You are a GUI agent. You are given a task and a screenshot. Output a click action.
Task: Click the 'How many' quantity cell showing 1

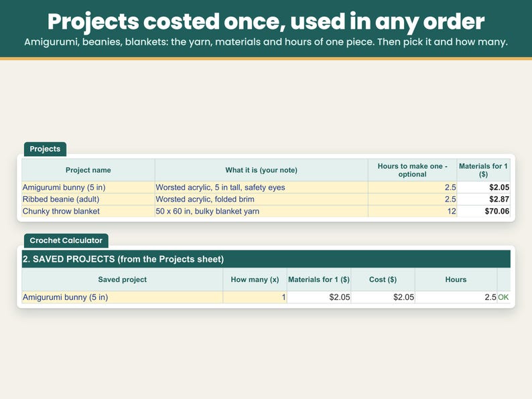pos(255,297)
